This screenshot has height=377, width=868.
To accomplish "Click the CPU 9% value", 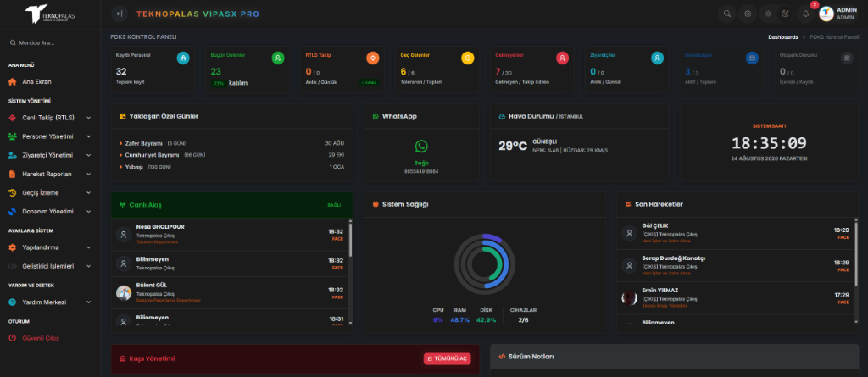I will pos(438,320).
